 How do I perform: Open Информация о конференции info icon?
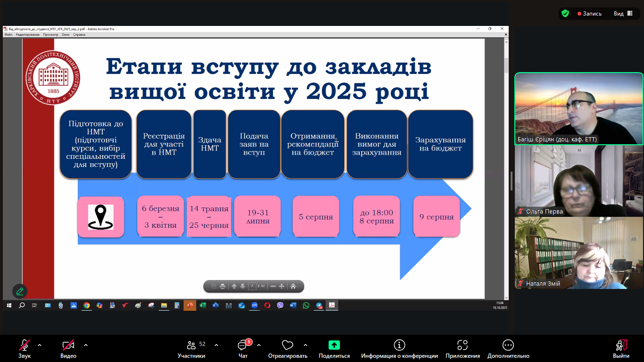pyautogui.click(x=399, y=349)
